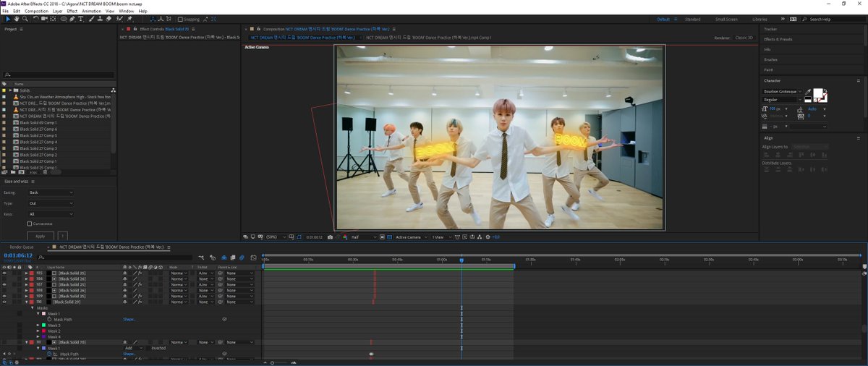
Task: Toggle the fx switch on layer 105
Action: [x=140, y=273]
